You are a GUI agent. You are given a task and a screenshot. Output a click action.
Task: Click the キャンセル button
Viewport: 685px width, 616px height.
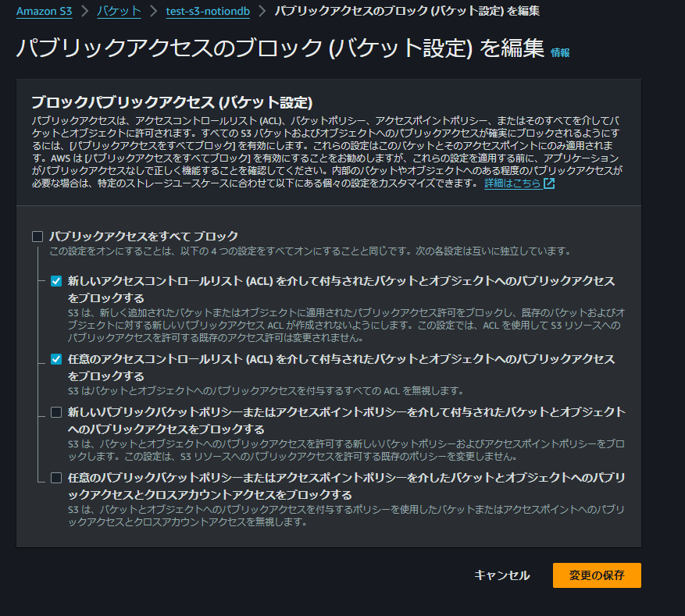502,575
